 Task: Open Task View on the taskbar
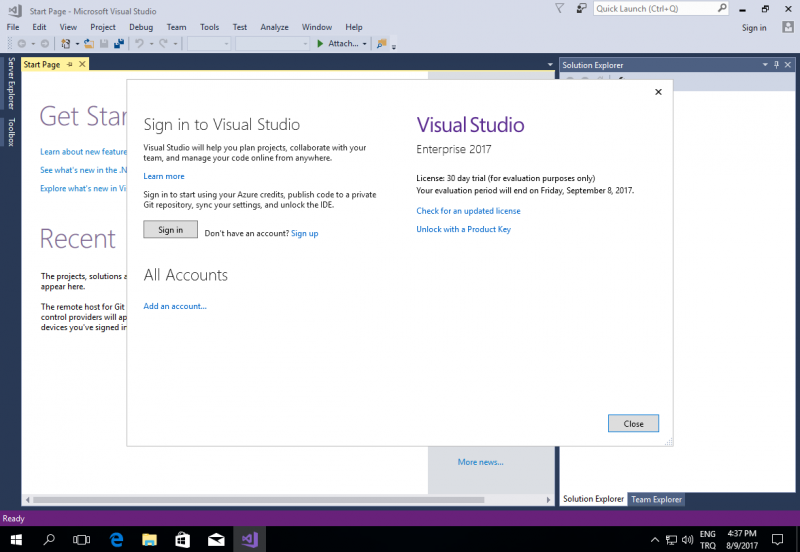tap(81, 539)
